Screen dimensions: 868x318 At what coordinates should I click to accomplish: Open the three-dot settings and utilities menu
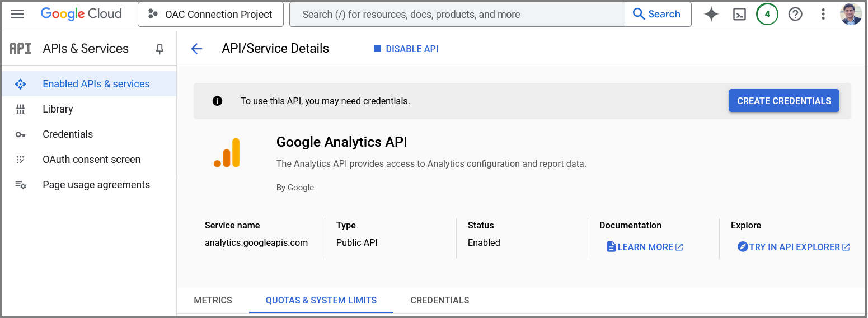click(823, 14)
